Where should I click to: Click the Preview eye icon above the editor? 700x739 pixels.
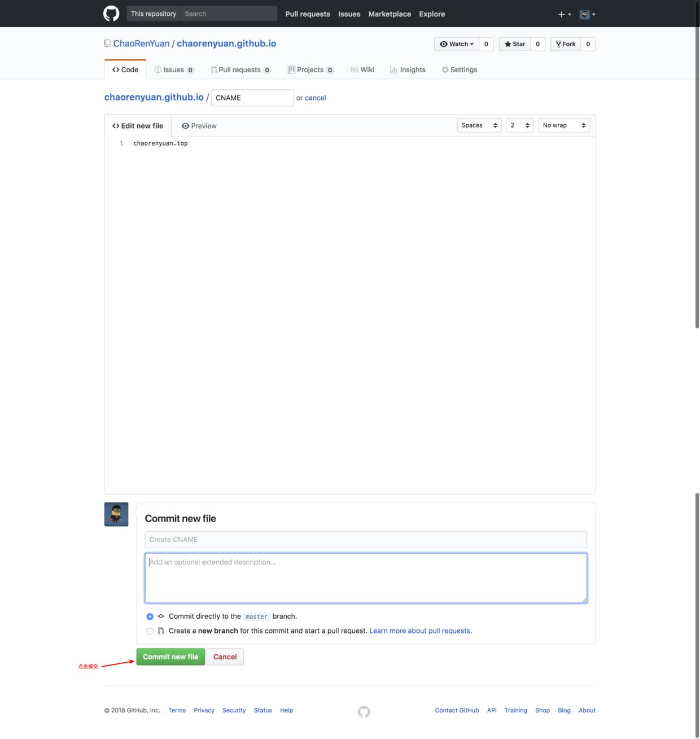point(186,125)
